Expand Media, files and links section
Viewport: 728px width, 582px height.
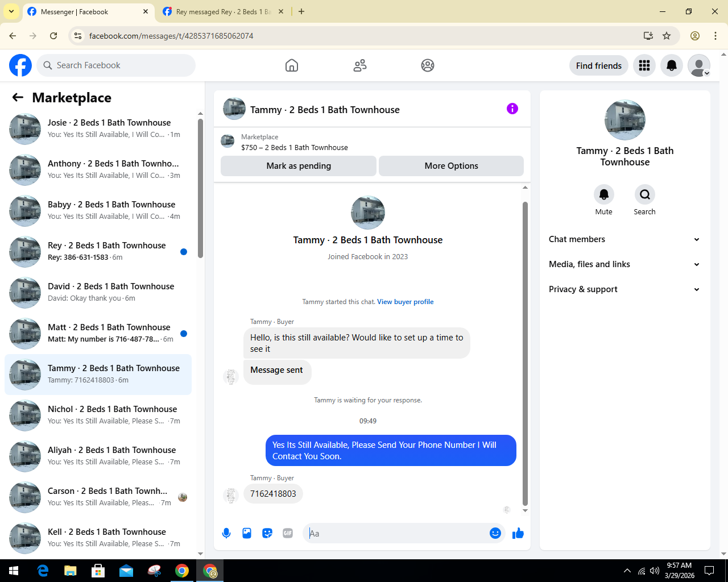tap(624, 264)
